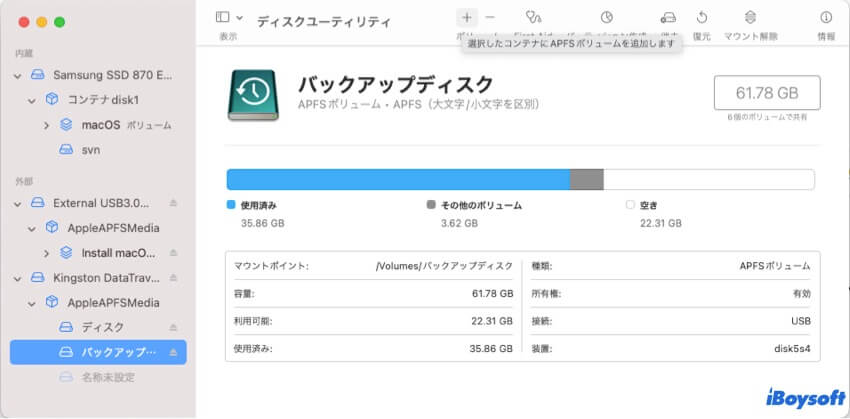Select バックアップ volume in sidebar

[x=98, y=352]
